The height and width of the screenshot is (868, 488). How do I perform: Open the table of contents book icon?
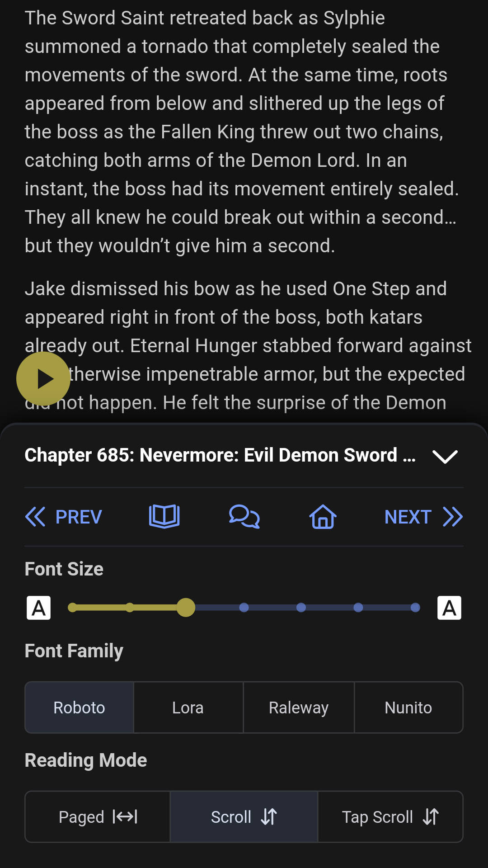tap(164, 517)
